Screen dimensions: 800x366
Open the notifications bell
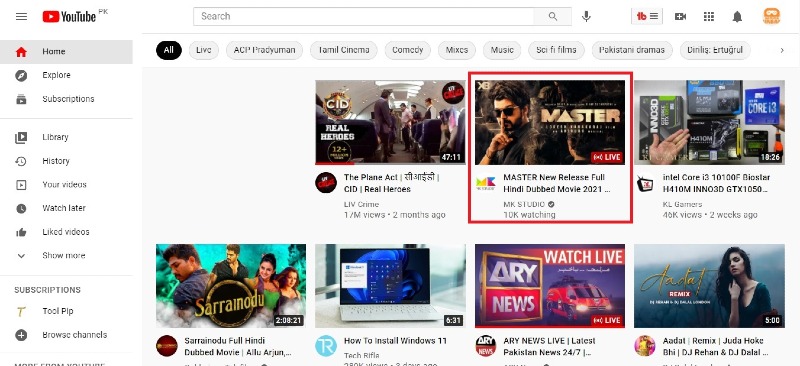(737, 16)
